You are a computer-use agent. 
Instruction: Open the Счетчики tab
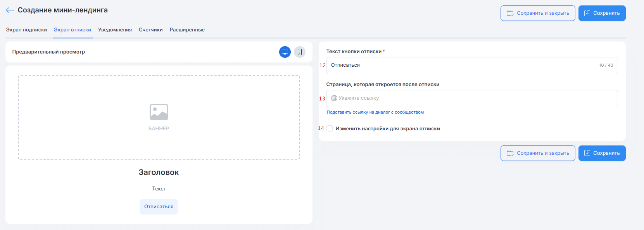click(x=151, y=30)
